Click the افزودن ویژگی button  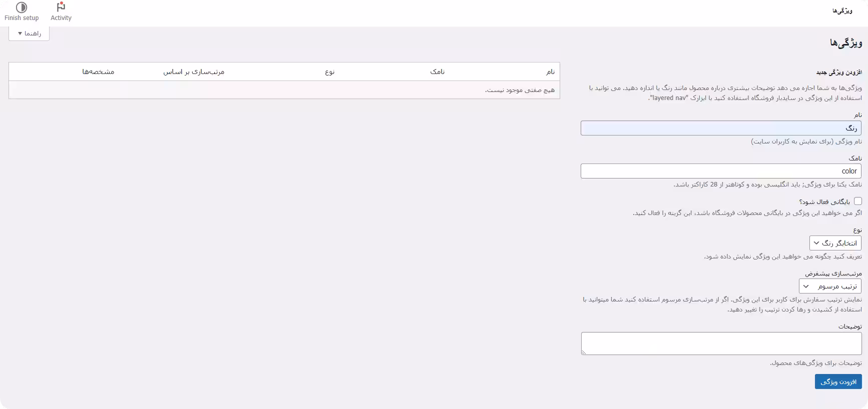(x=838, y=381)
